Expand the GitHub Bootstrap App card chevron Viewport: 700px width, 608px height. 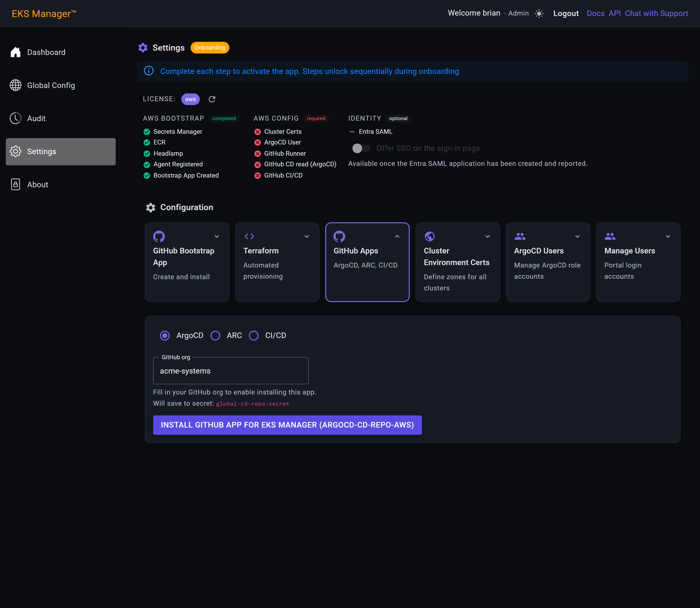coord(217,236)
